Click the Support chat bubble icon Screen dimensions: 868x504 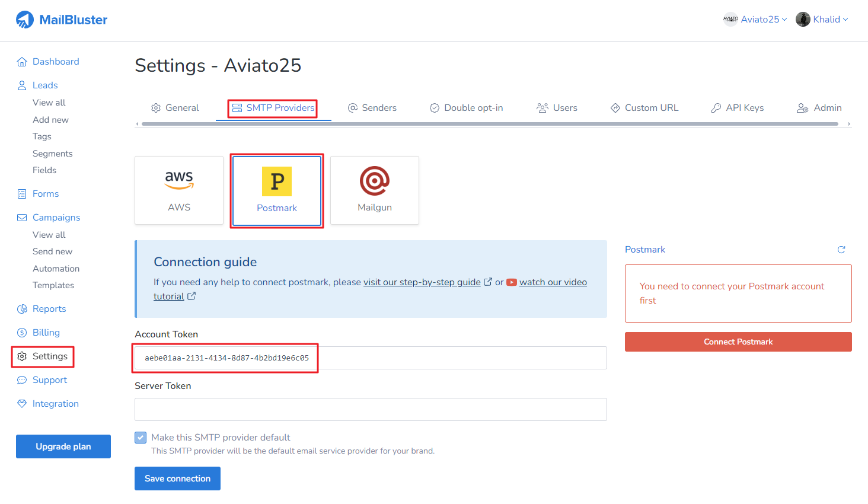click(22, 380)
